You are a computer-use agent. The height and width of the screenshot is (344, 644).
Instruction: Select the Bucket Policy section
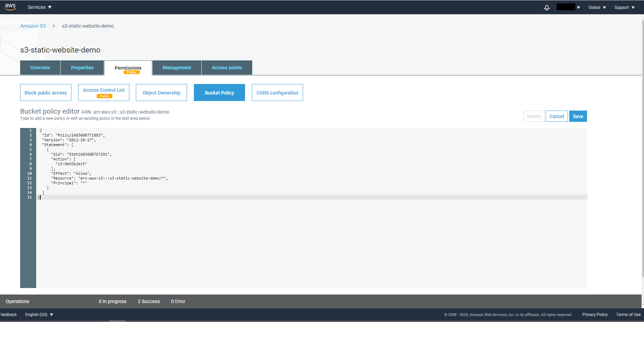(219, 92)
